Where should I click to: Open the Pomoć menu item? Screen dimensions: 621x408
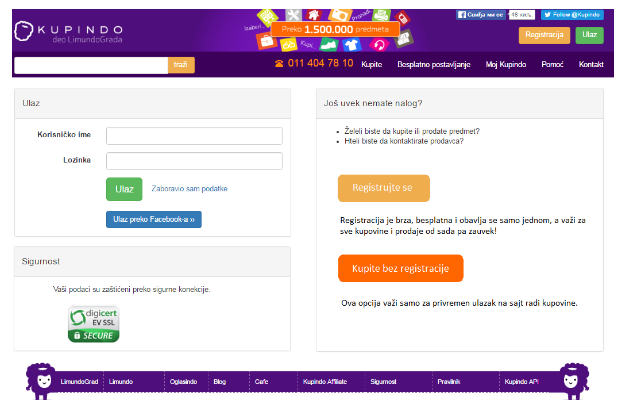(x=552, y=64)
